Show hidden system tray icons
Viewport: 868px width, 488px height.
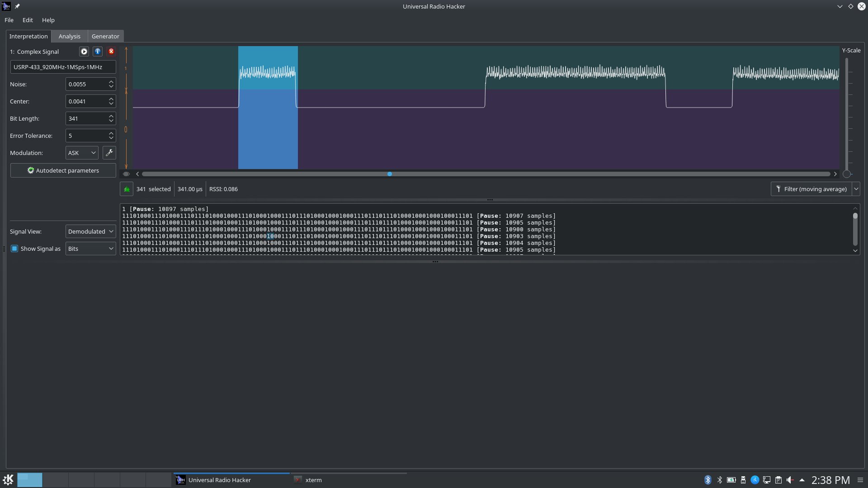(x=802, y=480)
